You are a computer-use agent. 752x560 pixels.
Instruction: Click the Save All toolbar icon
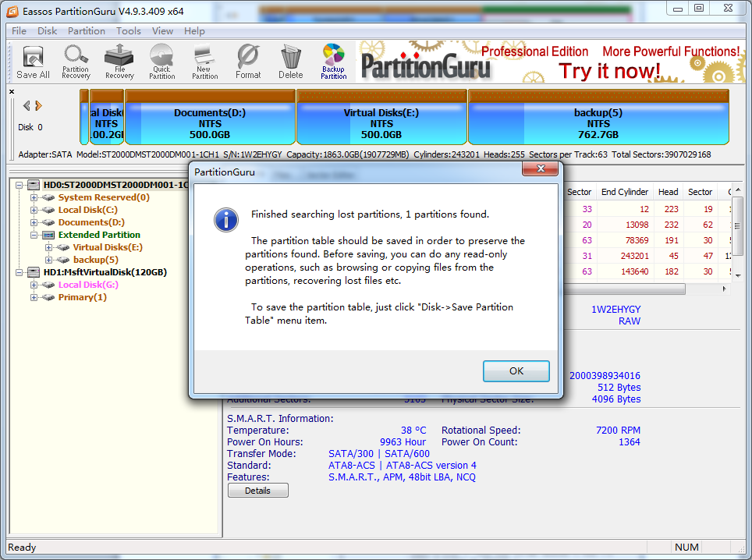(33, 62)
